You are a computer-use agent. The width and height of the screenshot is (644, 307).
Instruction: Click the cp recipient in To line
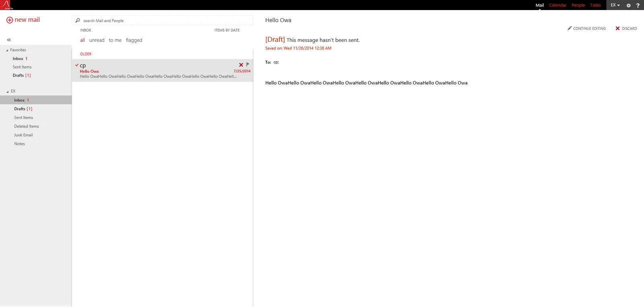(276, 62)
